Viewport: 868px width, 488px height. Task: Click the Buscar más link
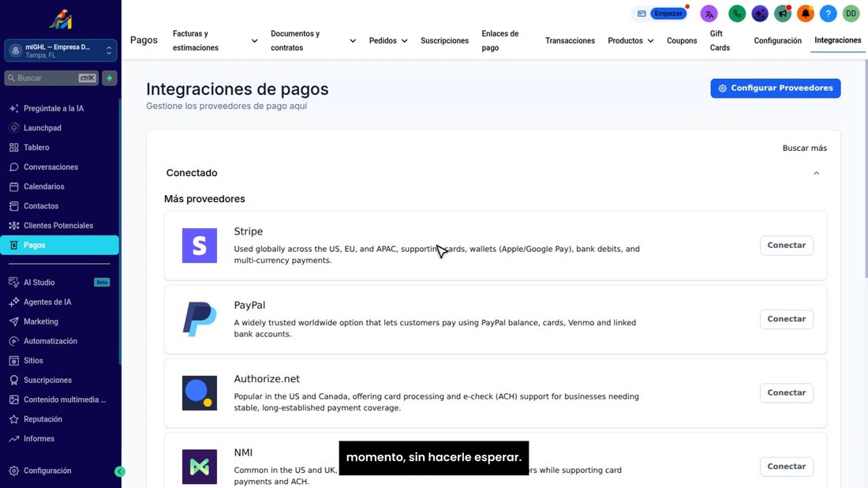point(804,148)
